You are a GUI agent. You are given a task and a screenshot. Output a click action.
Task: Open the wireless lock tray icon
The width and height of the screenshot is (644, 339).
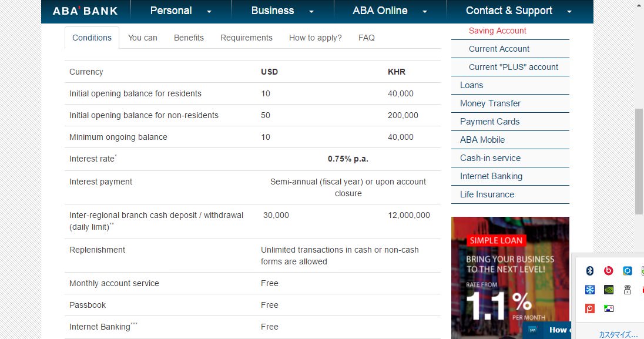pos(628,290)
